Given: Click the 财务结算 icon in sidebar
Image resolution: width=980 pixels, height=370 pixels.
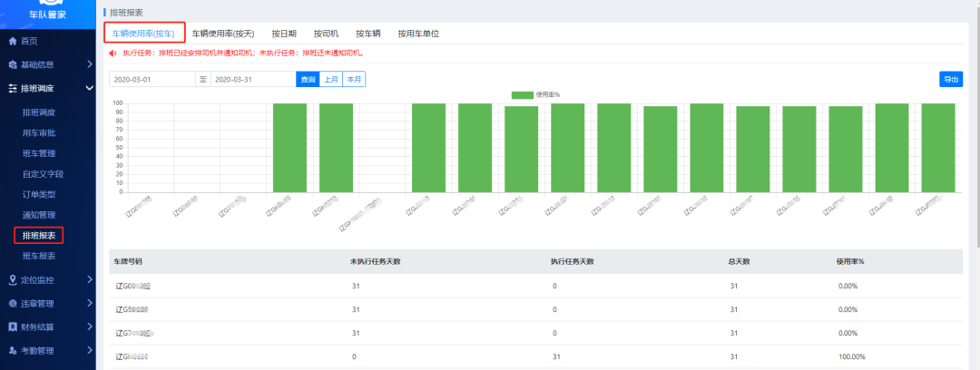Looking at the screenshot, I should tap(12, 326).
